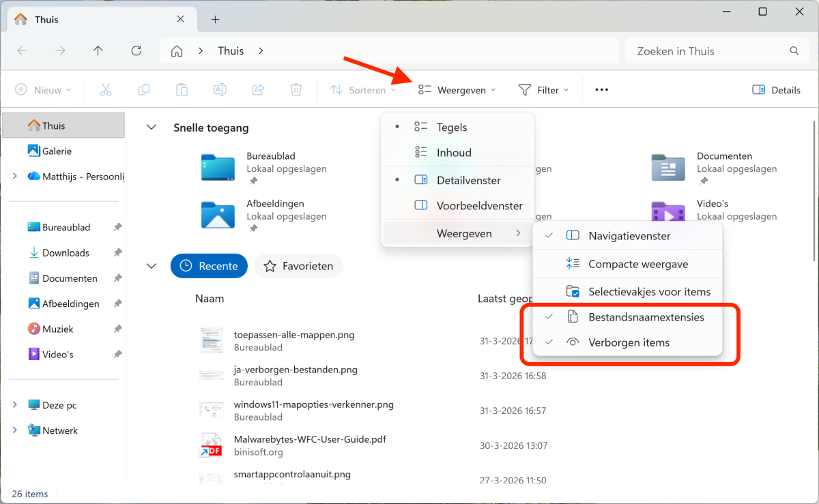Click the Rename icon in toolbar
This screenshot has height=504, width=819.
click(220, 90)
